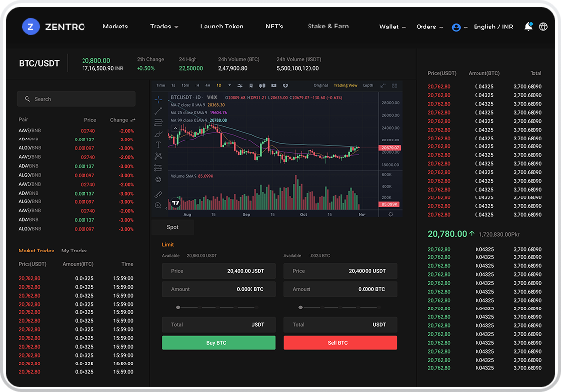Select the chart patterns tool
Screen dimensions: 561x392
(158, 156)
